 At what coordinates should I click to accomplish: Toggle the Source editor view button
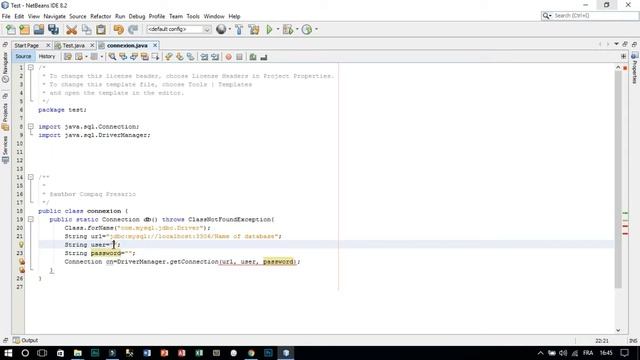23,56
